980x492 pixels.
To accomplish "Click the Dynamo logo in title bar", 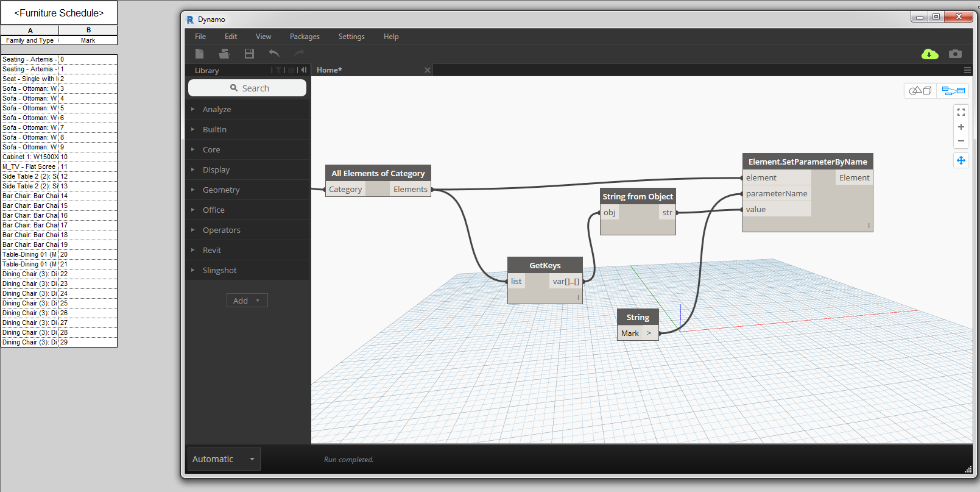I will (x=190, y=20).
